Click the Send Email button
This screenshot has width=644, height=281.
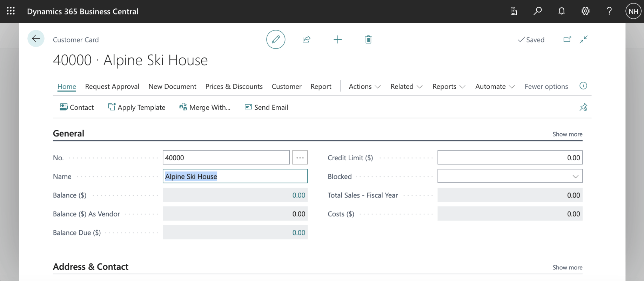[x=267, y=107]
